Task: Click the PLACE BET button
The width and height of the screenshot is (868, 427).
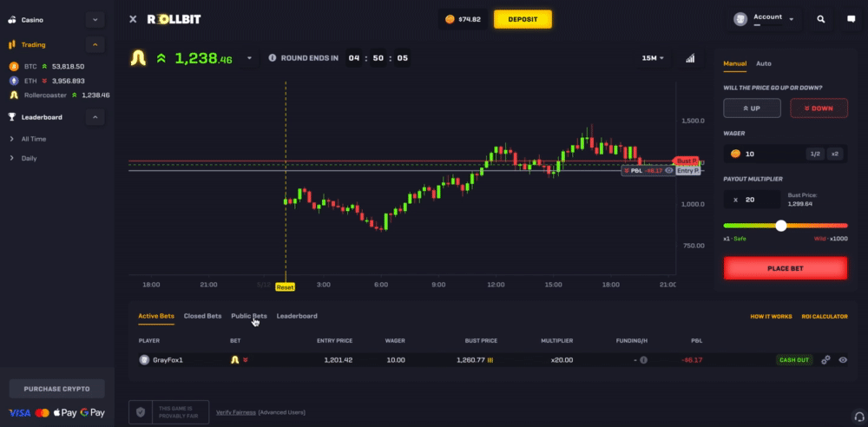Action: click(x=786, y=268)
